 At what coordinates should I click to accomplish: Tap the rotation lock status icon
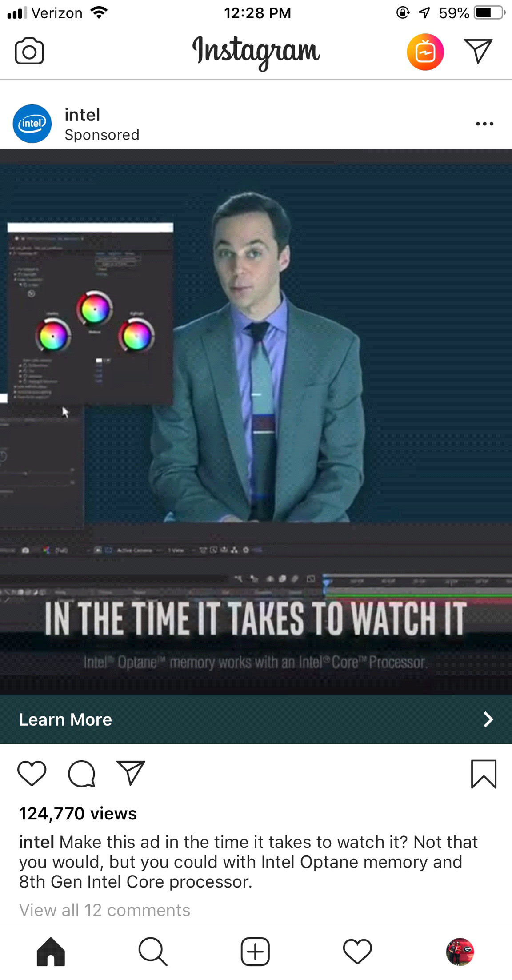point(403,12)
